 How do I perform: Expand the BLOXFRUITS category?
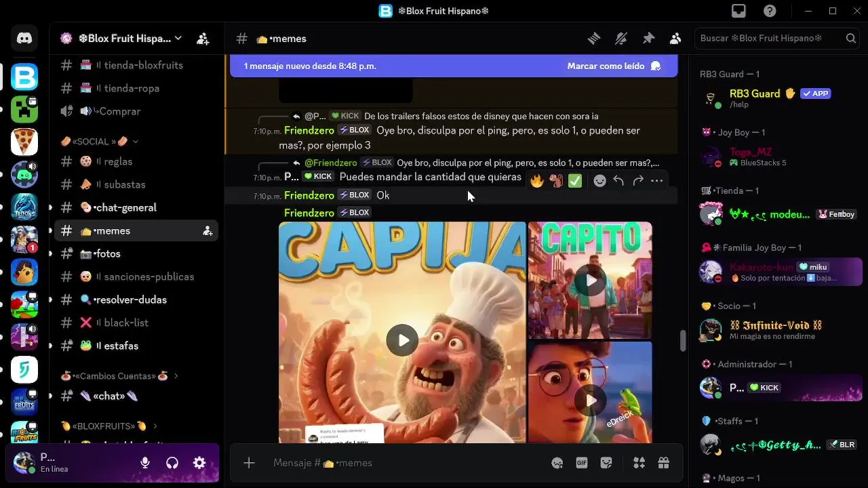click(109, 426)
